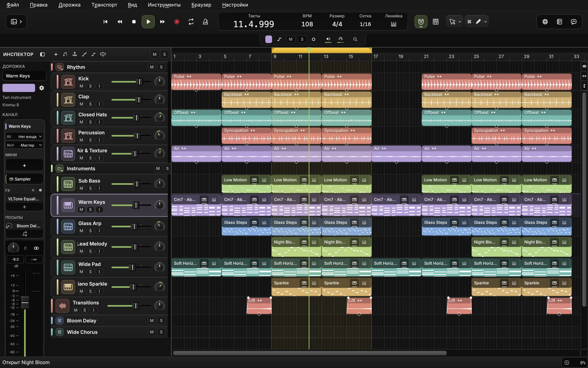This screenshot has width=588, height=368.
Task: Collapse the Instruments group folder
Action: (x=60, y=168)
